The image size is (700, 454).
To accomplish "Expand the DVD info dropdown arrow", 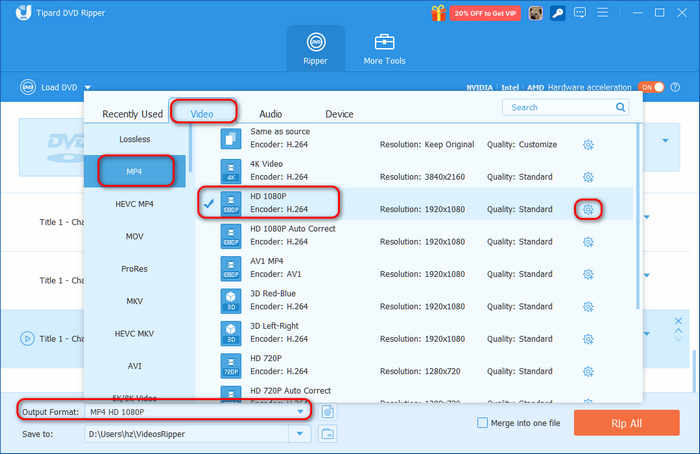I will [x=666, y=141].
